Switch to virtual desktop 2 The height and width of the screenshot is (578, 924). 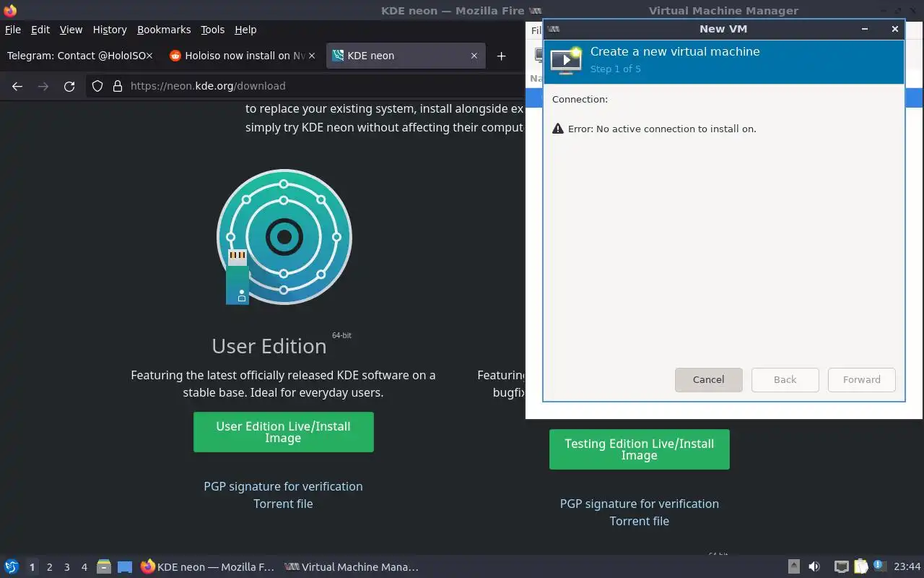click(49, 567)
